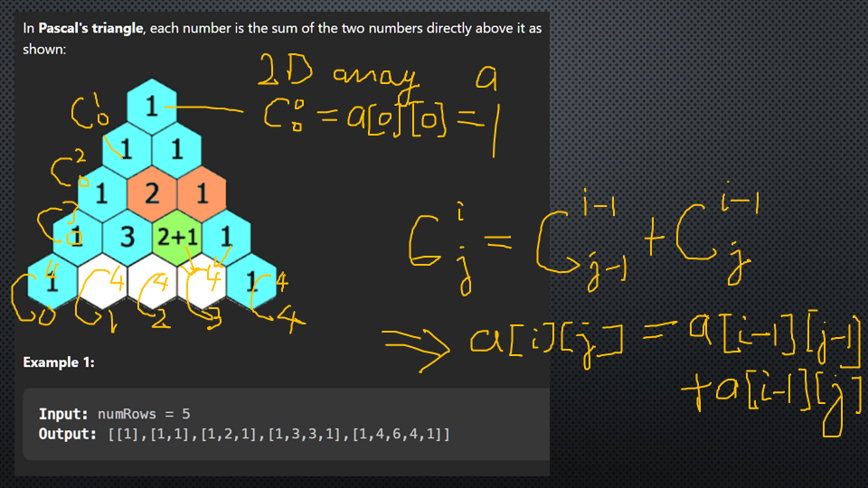Click the bottom-right cyan hexagon
Viewport: 868px width, 488px height.
[x=250, y=280]
